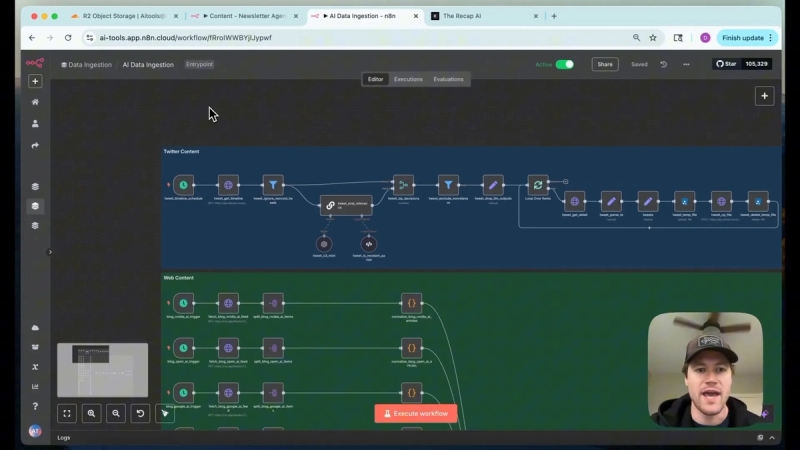Switch to Content - Newsletter Agent browser tab
Image resolution: width=800 pixels, height=450 pixels.
click(x=245, y=16)
